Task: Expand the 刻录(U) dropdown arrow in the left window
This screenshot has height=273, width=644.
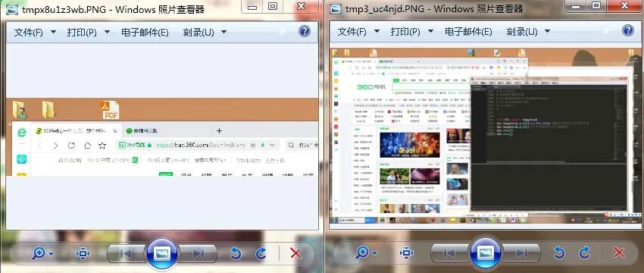Action: 224,32
